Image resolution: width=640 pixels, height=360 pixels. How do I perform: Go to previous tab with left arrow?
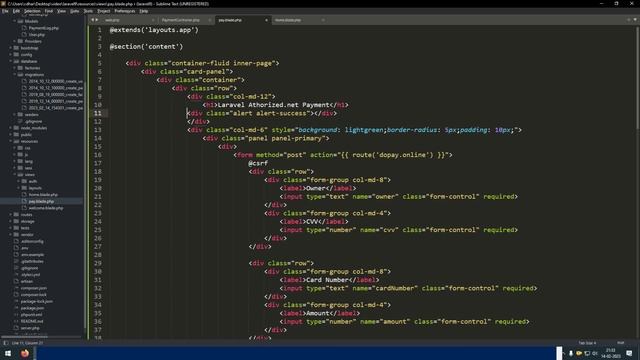tap(93, 20)
